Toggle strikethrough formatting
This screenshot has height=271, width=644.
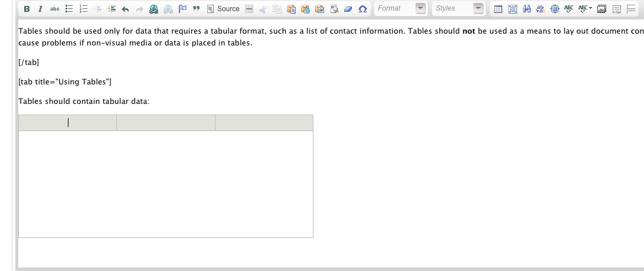point(54,9)
